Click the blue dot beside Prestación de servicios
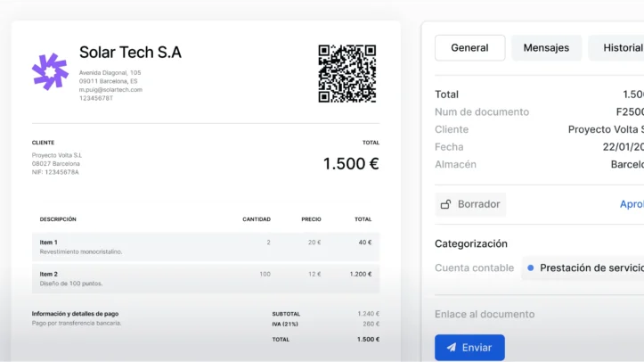The image size is (644, 362). pyautogui.click(x=531, y=267)
